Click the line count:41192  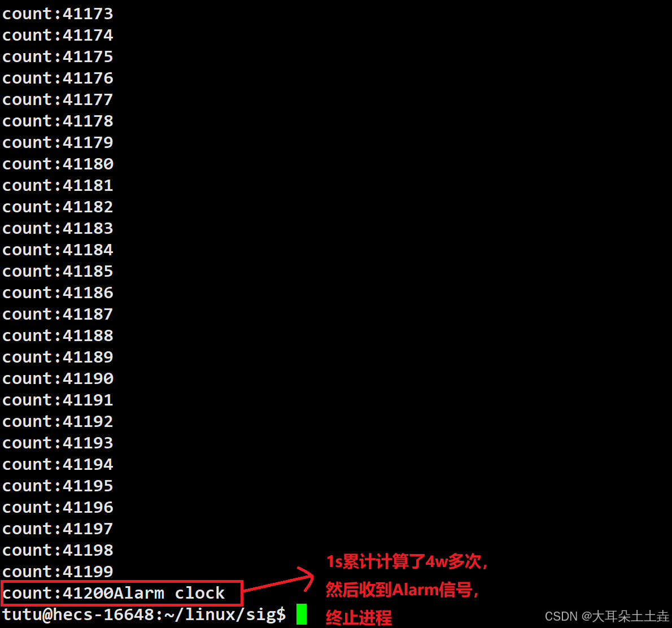[58, 421]
